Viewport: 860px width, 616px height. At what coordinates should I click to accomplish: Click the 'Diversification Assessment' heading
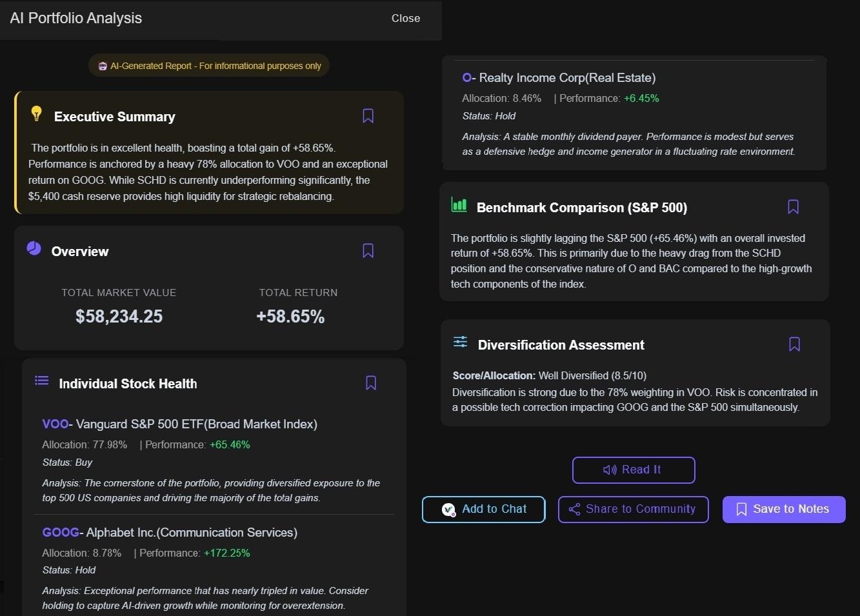point(561,345)
